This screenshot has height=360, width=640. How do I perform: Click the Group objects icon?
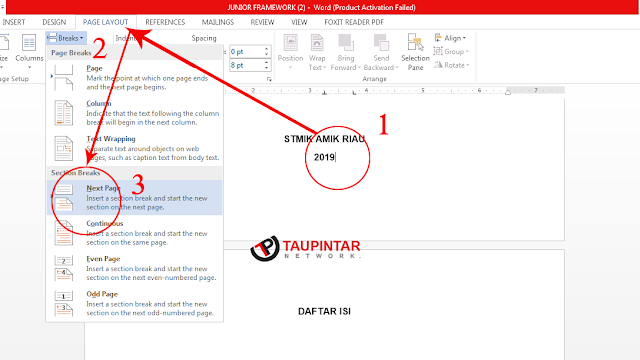(x=438, y=51)
